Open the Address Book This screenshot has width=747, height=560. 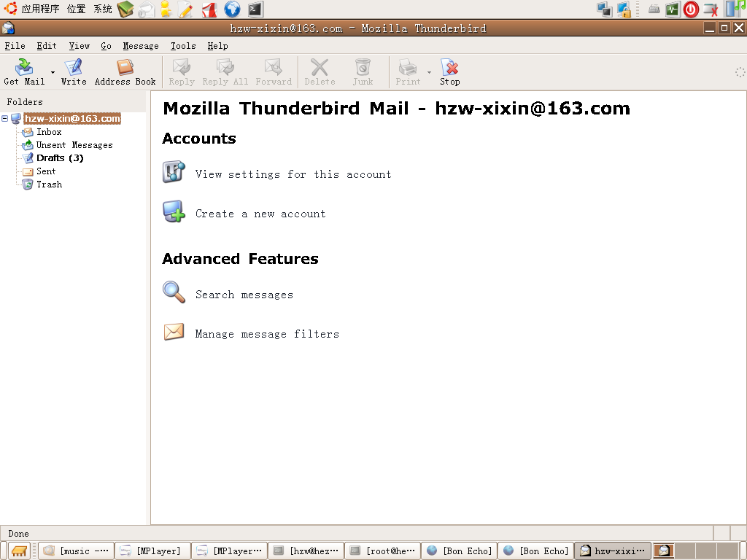tap(125, 72)
